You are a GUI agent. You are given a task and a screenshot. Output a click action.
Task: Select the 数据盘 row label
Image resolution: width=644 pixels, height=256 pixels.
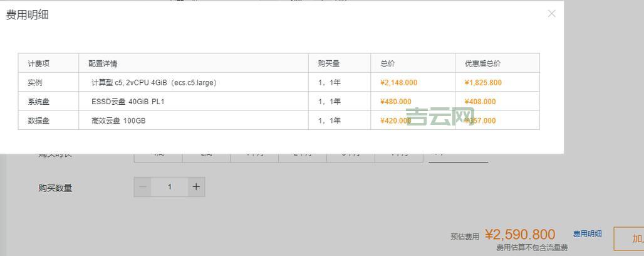click(x=38, y=120)
